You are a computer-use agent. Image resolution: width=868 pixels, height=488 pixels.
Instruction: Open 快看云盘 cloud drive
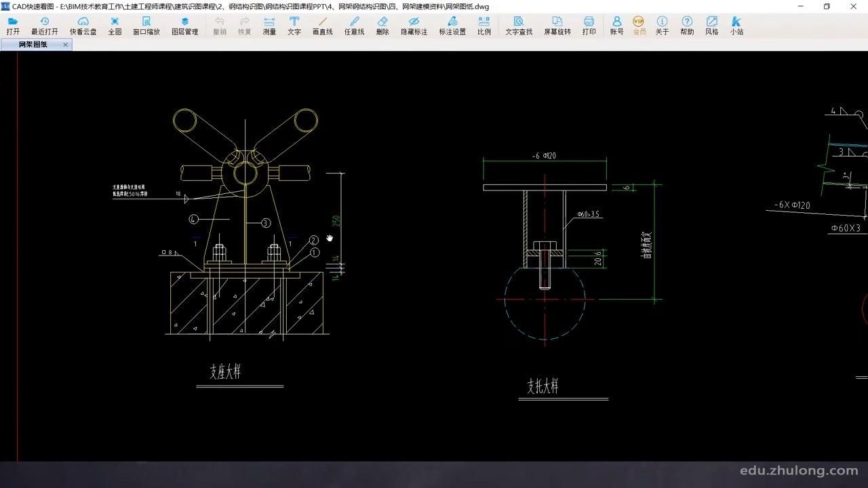[x=83, y=26]
